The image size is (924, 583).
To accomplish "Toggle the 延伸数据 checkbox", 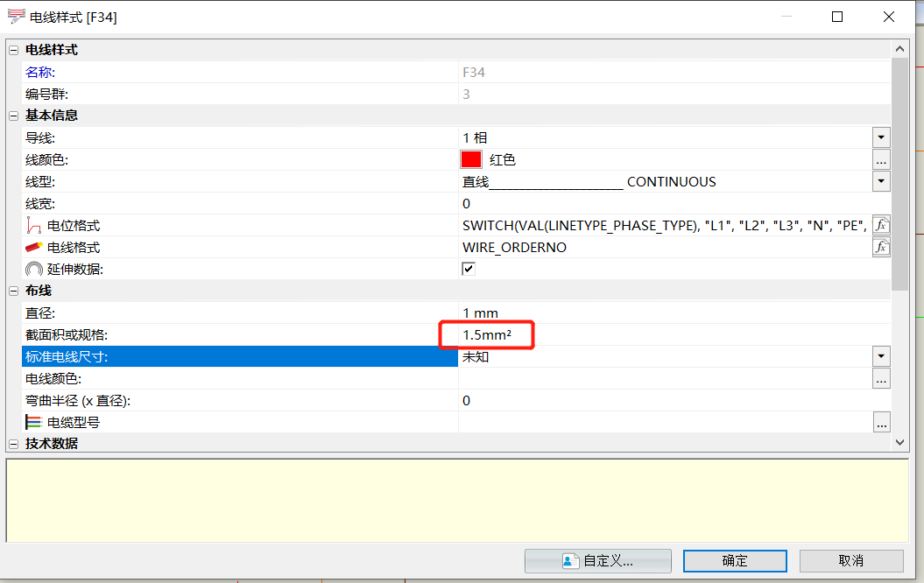I will [469, 269].
